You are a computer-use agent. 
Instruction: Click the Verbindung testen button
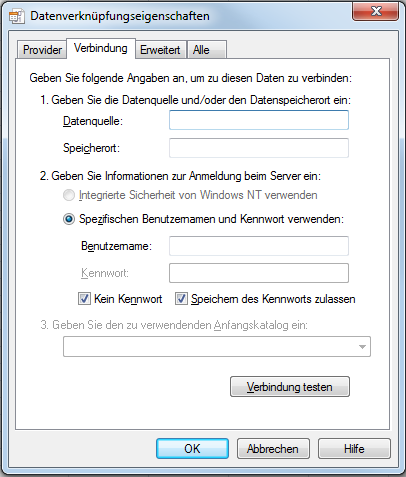(290, 387)
